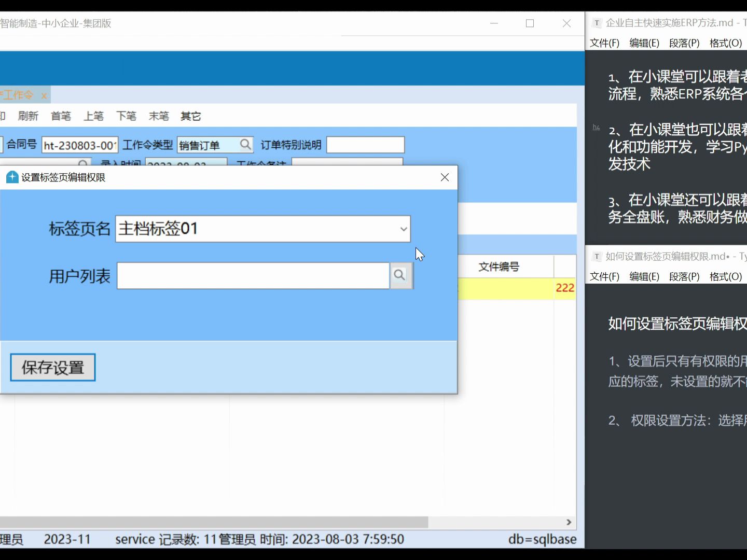The width and height of the screenshot is (747, 560).
Task: Open the 工作令类型 lookup magnifier icon
Action: (x=245, y=145)
